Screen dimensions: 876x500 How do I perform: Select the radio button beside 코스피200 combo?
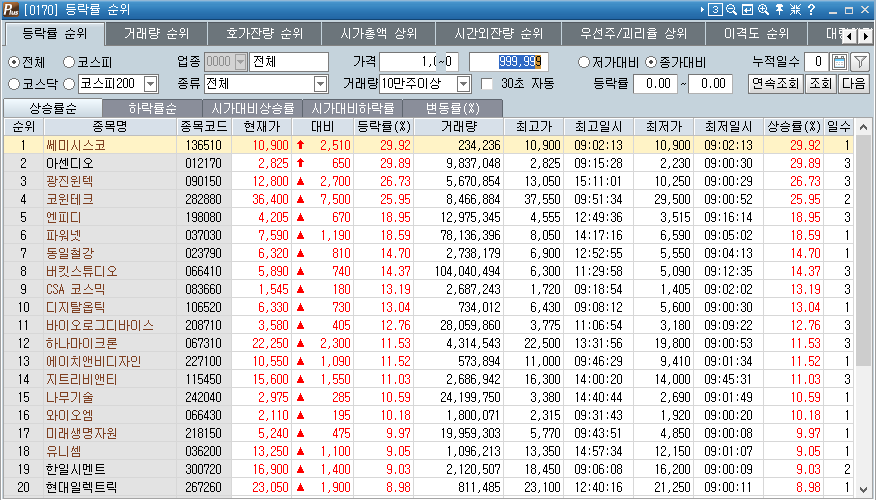click(x=69, y=84)
